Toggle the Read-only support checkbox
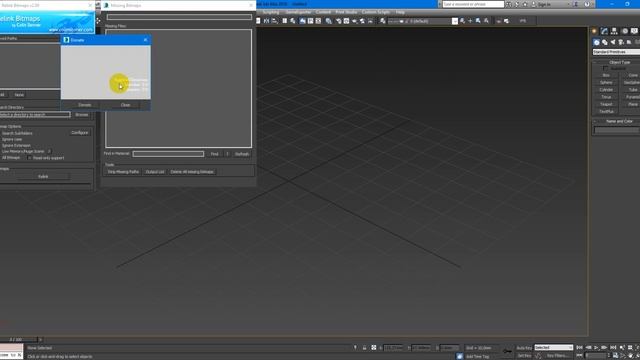This screenshot has height=360, width=640. tap(29, 158)
